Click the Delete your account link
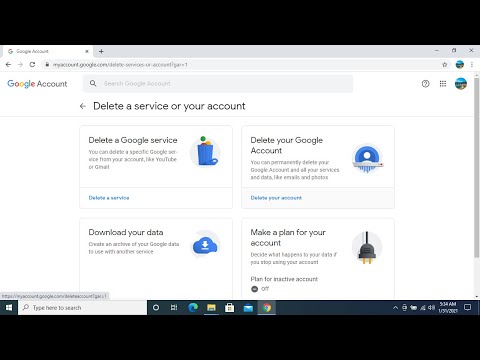Screen dimensions: 480x360 (x=276, y=198)
